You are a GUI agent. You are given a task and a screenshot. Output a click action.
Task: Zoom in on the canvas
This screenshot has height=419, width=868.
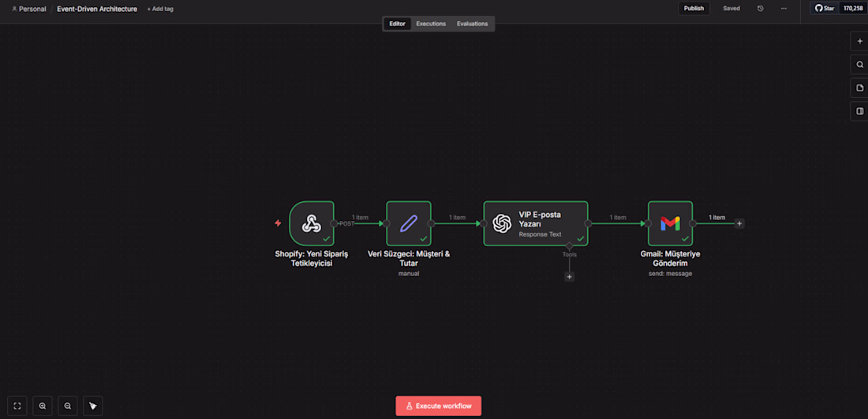coord(43,406)
